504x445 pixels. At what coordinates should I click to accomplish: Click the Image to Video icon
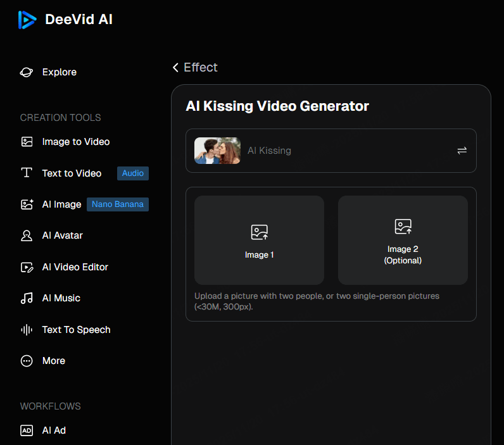(27, 142)
